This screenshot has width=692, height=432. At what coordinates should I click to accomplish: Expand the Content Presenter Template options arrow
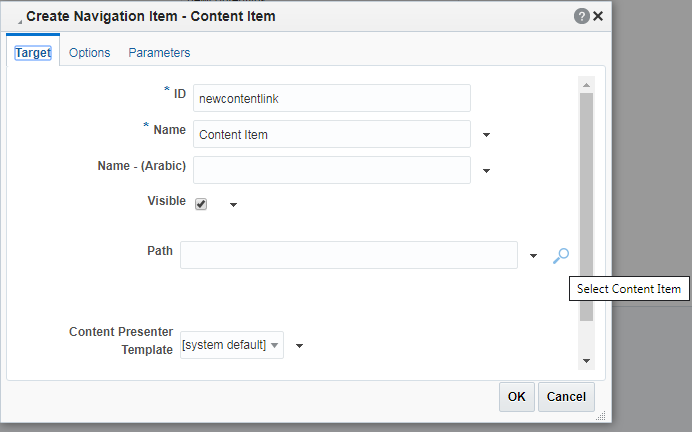tap(299, 346)
